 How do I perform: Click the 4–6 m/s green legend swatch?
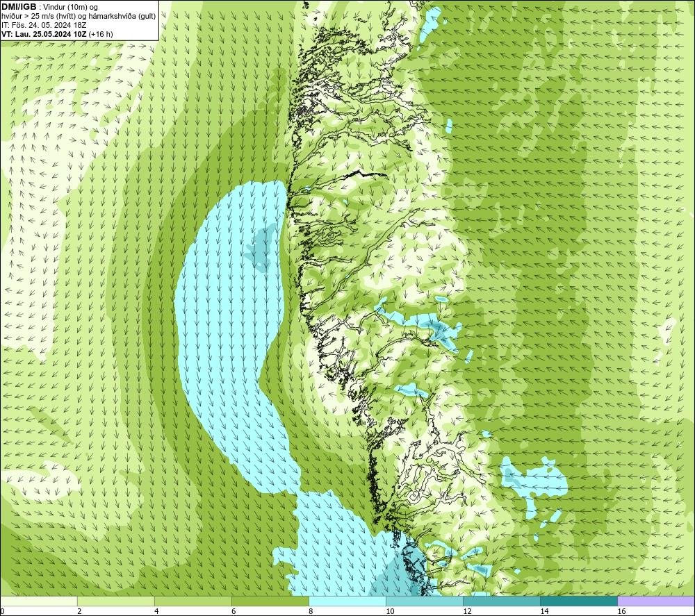[193, 601]
